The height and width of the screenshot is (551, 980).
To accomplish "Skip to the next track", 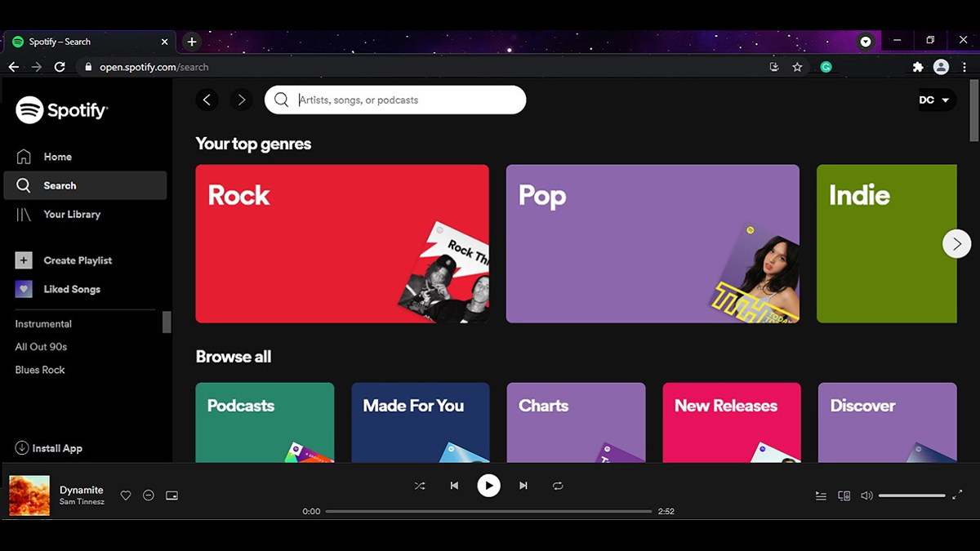I will pyautogui.click(x=523, y=486).
